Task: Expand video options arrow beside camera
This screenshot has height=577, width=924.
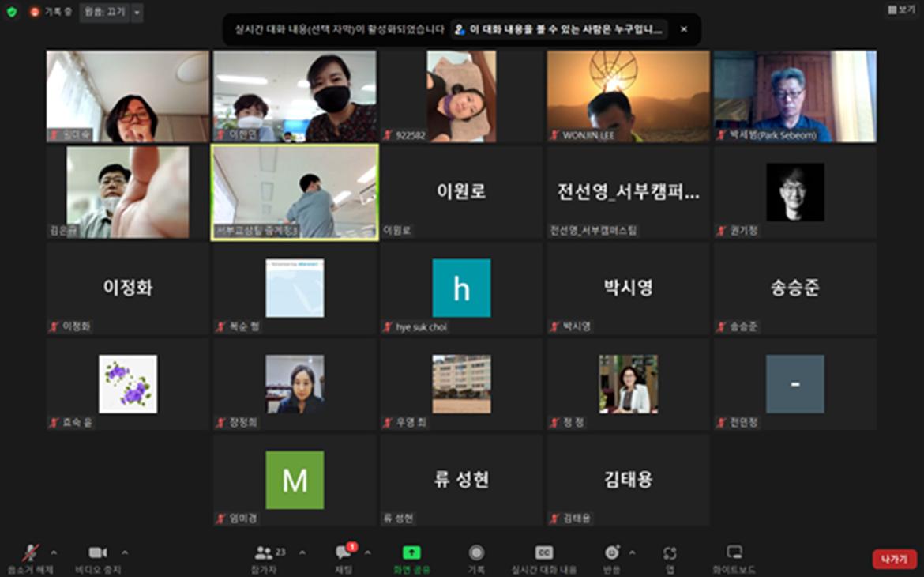Action: coord(125,552)
